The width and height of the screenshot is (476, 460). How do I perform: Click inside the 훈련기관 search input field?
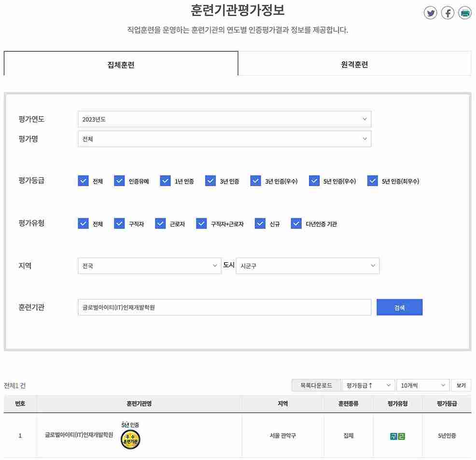[x=224, y=307]
